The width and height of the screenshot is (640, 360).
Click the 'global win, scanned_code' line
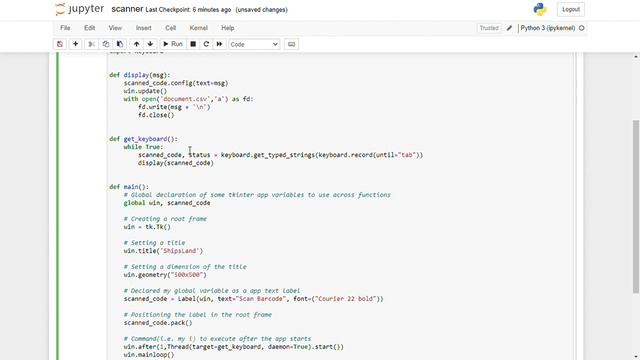(x=167, y=203)
